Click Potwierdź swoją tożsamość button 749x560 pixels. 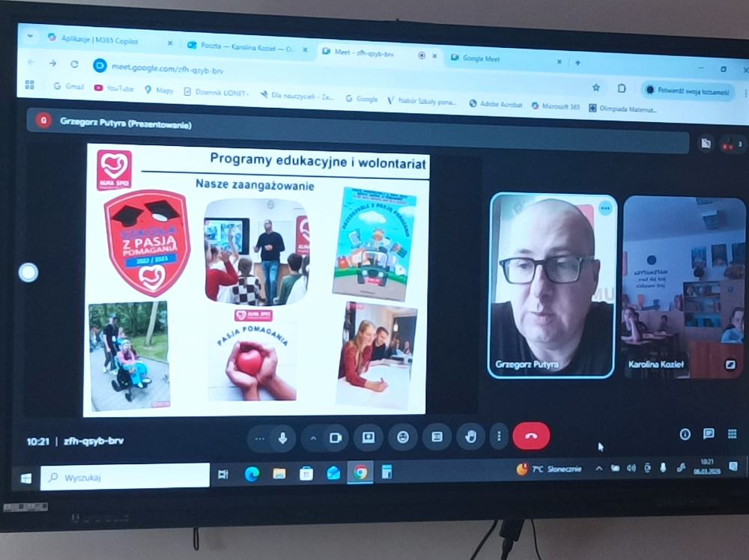click(688, 90)
